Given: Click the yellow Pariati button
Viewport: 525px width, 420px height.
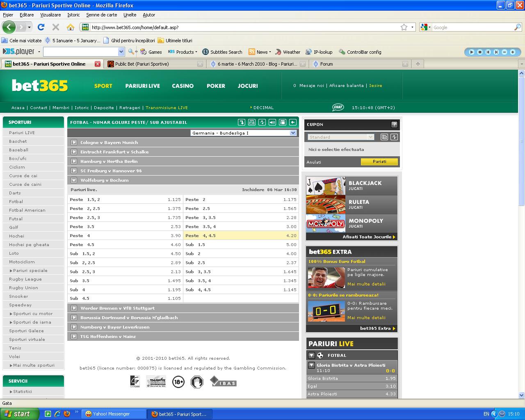Looking at the screenshot, I should (379, 162).
